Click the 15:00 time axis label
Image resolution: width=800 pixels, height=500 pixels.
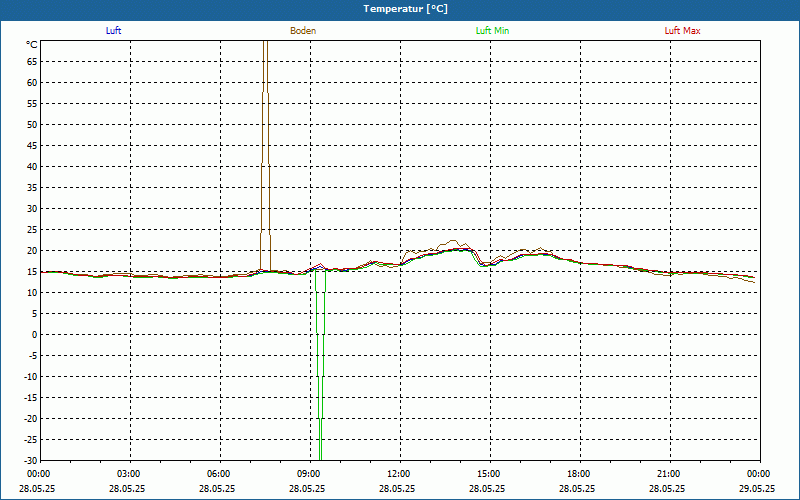(x=489, y=474)
